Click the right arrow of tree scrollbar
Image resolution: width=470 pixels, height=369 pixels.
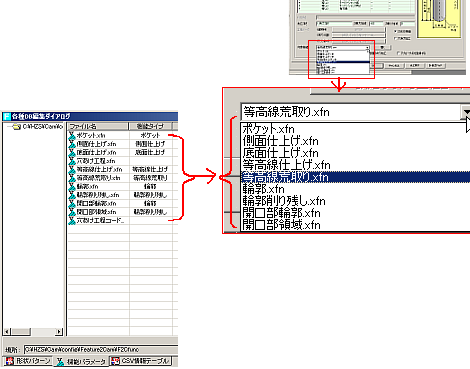59,332
